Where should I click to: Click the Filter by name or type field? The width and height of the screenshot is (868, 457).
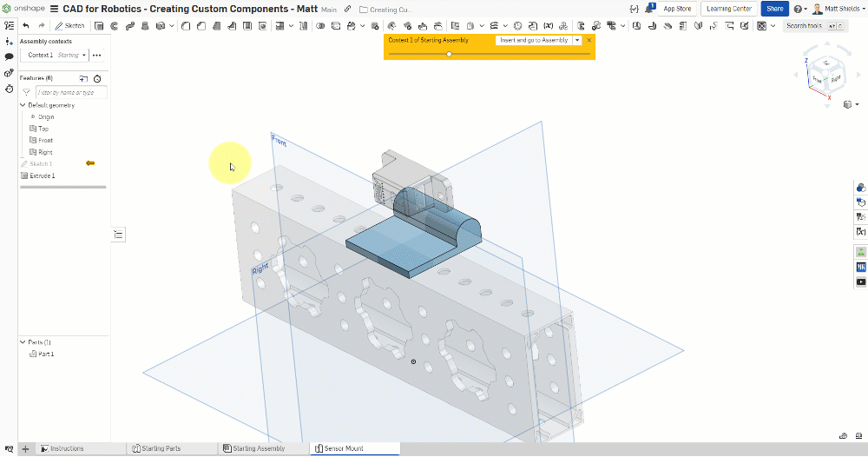pos(71,92)
